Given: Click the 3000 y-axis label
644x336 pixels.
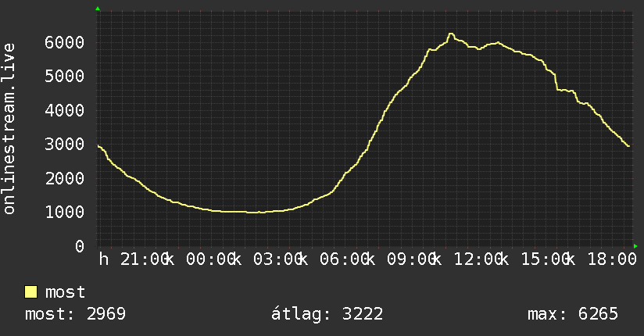Looking at the screenshot, I should tap(65, 145).
